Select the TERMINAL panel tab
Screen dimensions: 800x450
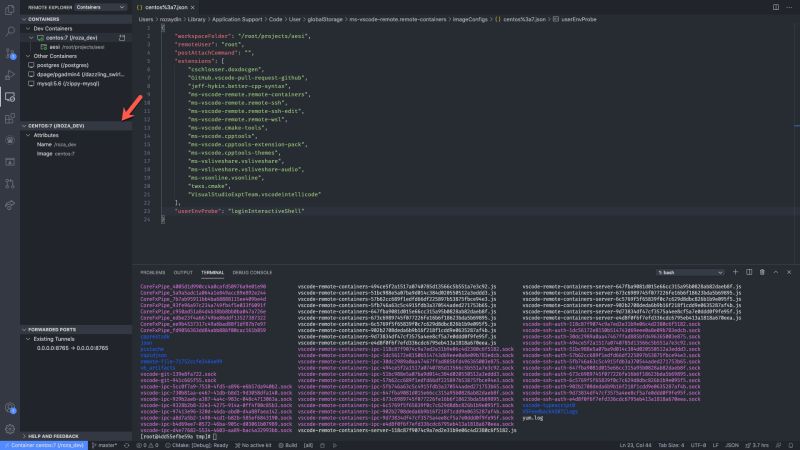tap(212, 272)
